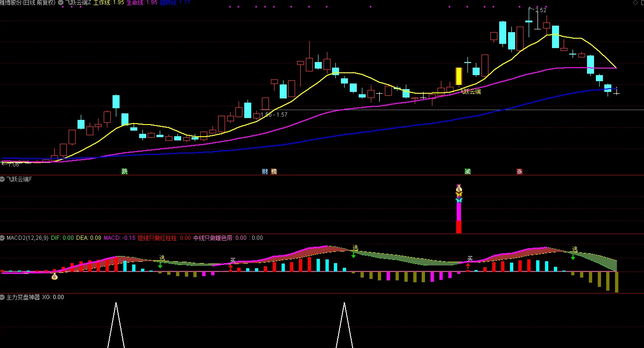
Task: Click the stock title 雅博股份(日线.前复权)
Action: click(x=28, y=3)
